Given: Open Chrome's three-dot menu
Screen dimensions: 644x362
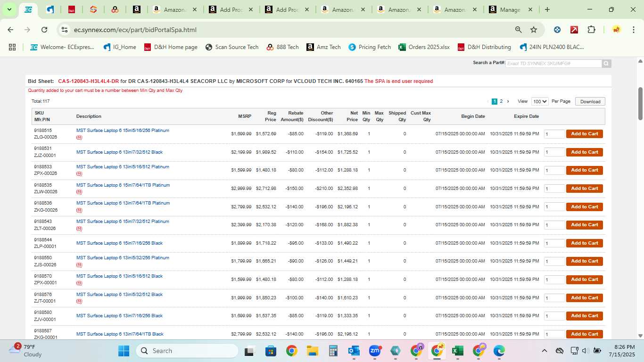Looking at the screenshot, I should point(633,30).
